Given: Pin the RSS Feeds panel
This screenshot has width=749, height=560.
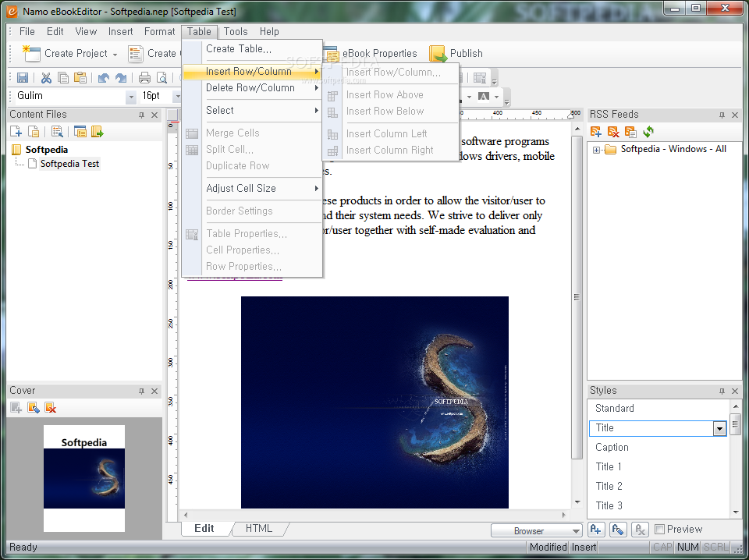Looking at the screenshot, I should click(x=722, y=115).
